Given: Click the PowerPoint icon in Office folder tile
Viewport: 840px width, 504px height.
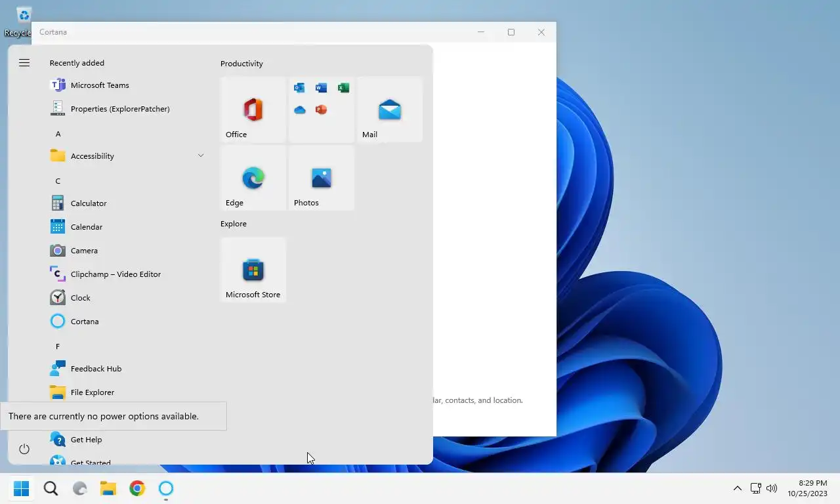Looking at the screenshot, I should coord(321,110).
